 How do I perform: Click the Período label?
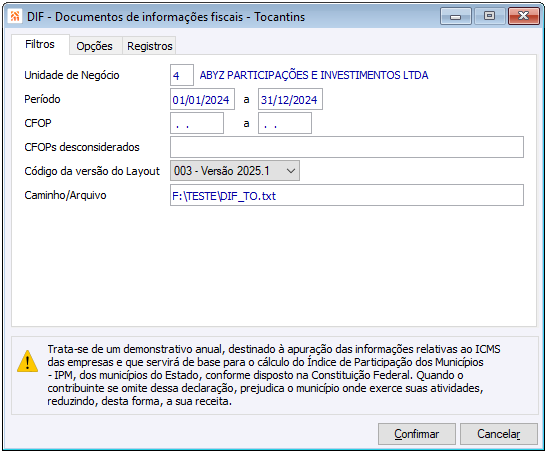[x=42, y=99]
